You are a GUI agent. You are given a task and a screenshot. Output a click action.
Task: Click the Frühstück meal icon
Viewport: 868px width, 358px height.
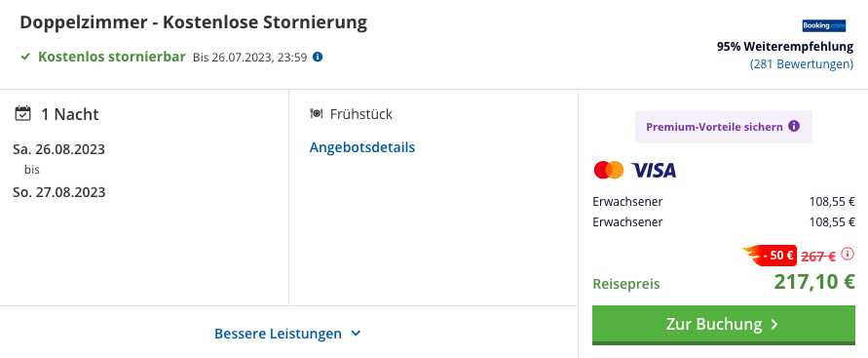click(316, 113)
